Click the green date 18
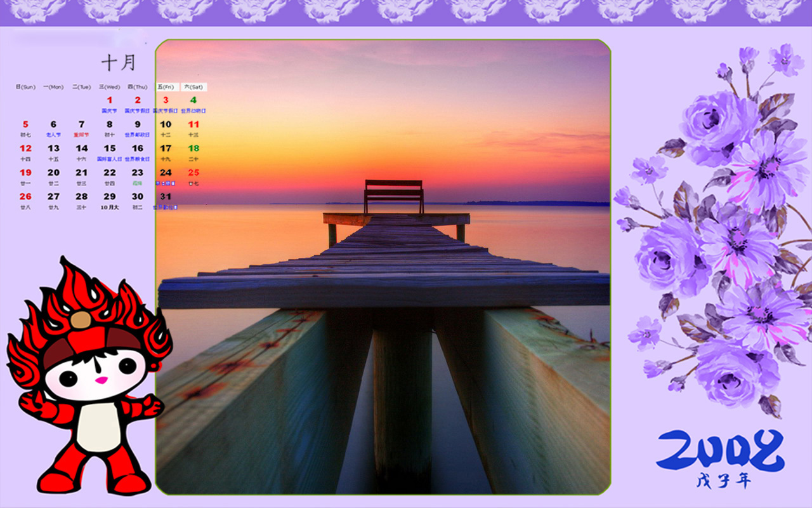This screenshot has height=508, width=812. pyautogui.click(x=193, y=149)
